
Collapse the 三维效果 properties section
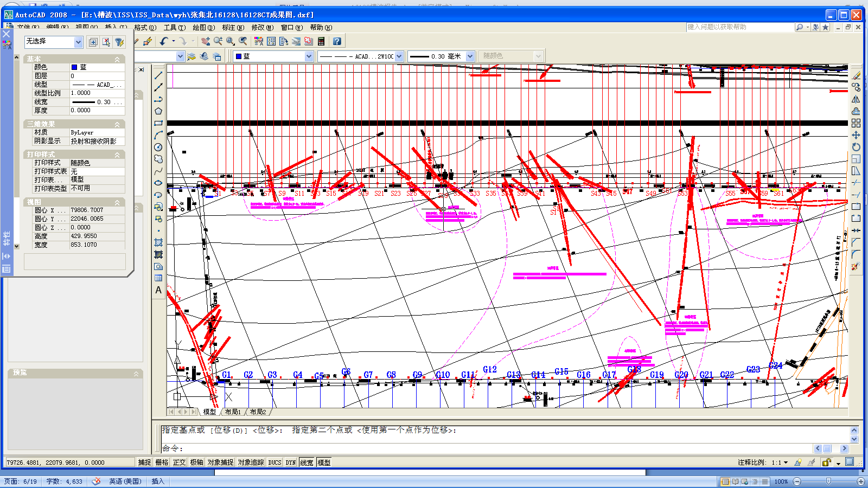tap(117, 125)
